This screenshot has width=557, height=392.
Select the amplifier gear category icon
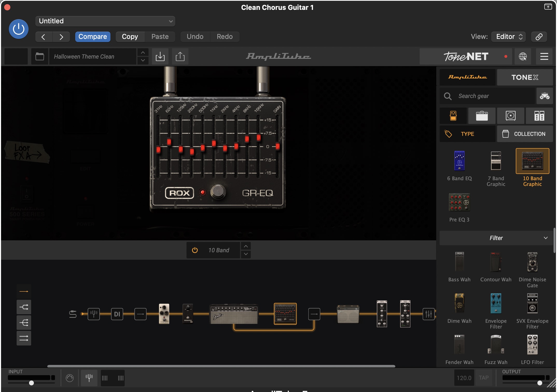coord(482,116)
